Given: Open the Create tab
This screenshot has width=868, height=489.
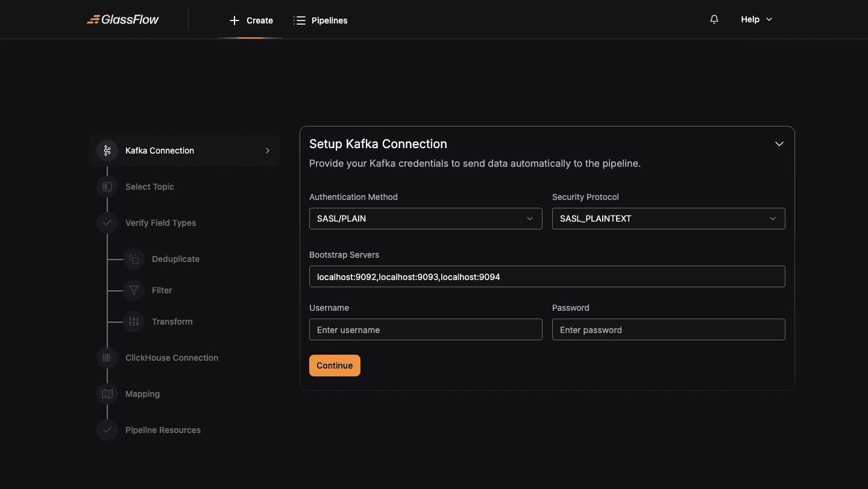Looking at the screenshot, I should click(251, 20).
